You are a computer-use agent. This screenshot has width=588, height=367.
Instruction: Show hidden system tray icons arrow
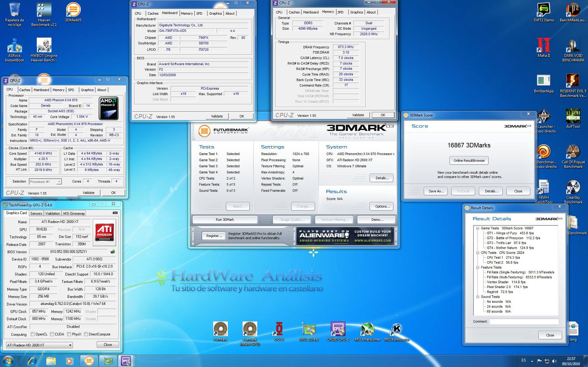533,361
